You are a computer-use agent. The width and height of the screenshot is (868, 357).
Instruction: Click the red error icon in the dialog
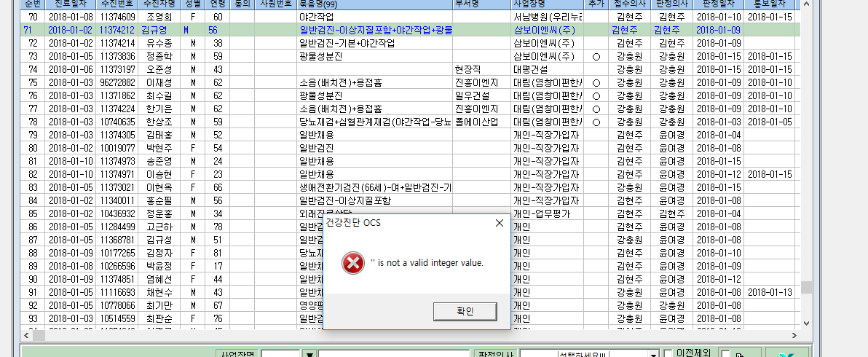click(x=352, y=263)
